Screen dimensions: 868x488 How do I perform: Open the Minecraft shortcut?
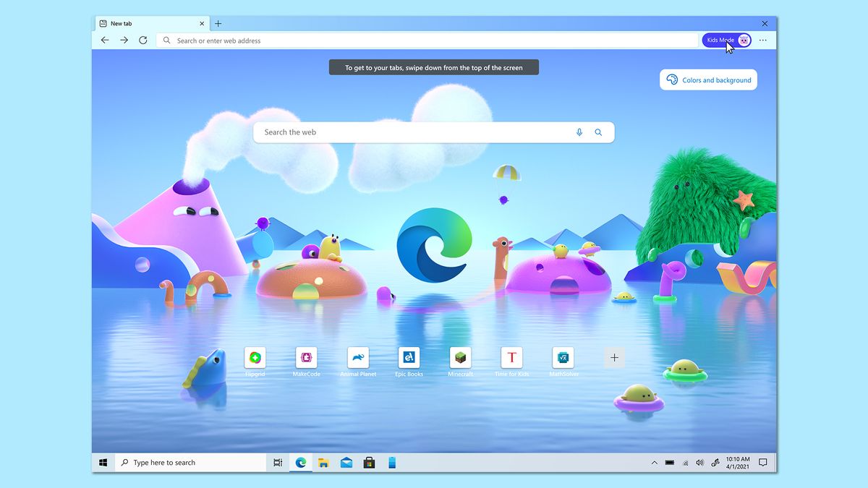460,357
